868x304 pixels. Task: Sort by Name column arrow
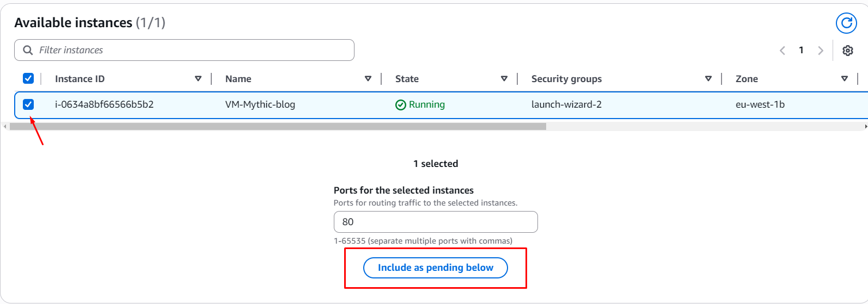(x=368, y=79)
